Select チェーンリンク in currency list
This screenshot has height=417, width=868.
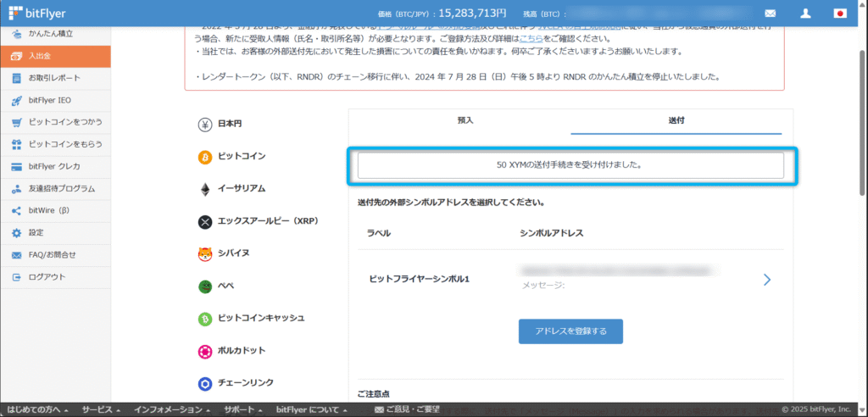coord(245,382)
